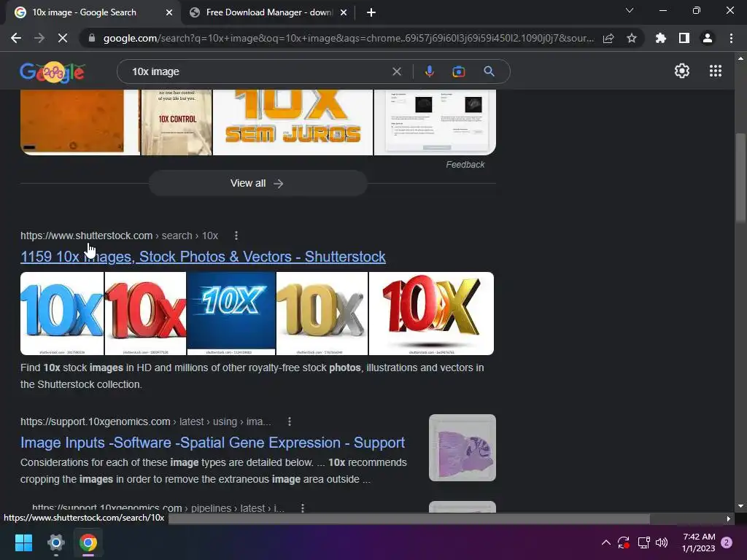The image size is (747, 560).
Task: Open the purple tissue result thumbnail
Action: 462,448
